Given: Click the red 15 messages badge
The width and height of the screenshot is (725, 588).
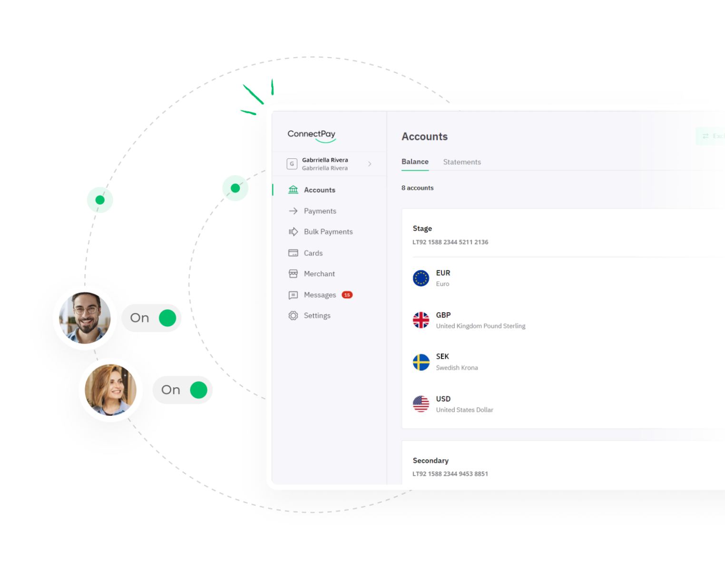Looking at the screenshot, I should coord(347,295).
